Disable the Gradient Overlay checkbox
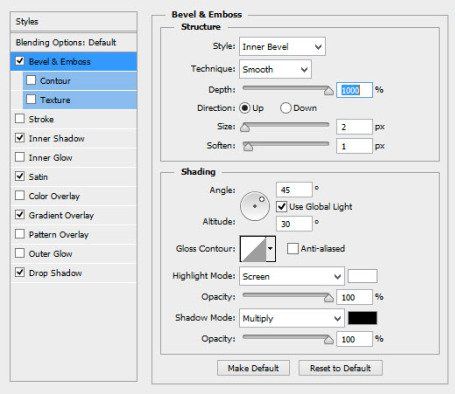The image size is (455, 394). tap(20, 214)
